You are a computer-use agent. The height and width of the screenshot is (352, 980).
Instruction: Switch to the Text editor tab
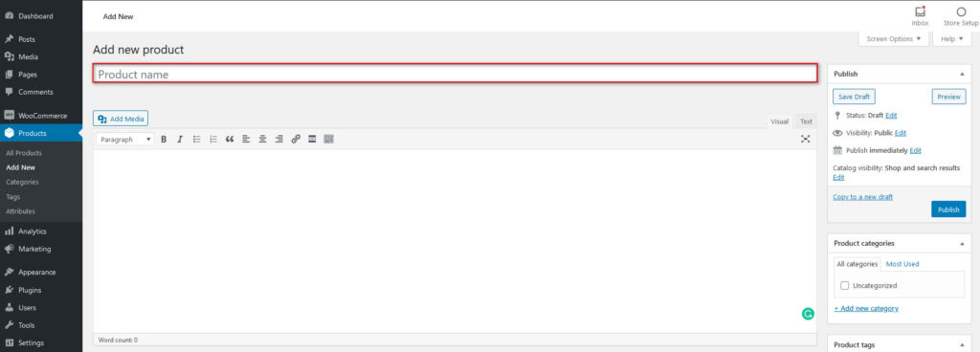806,121
